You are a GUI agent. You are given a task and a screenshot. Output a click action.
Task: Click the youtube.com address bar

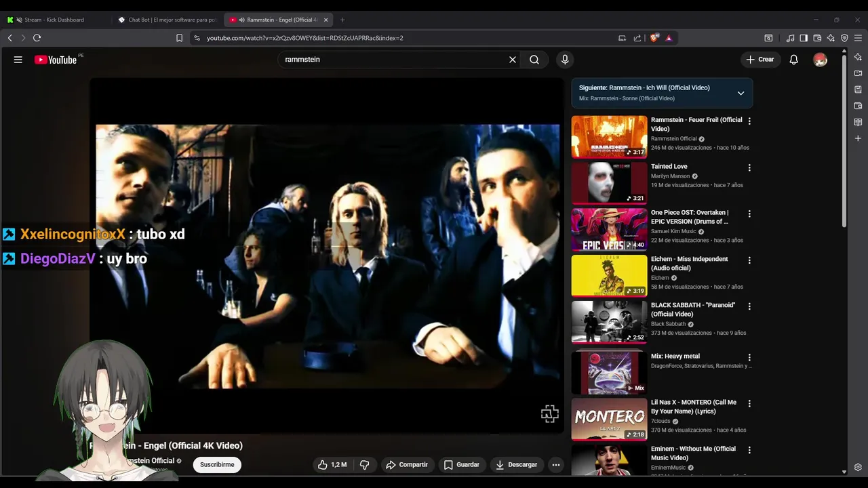point(407,38)
